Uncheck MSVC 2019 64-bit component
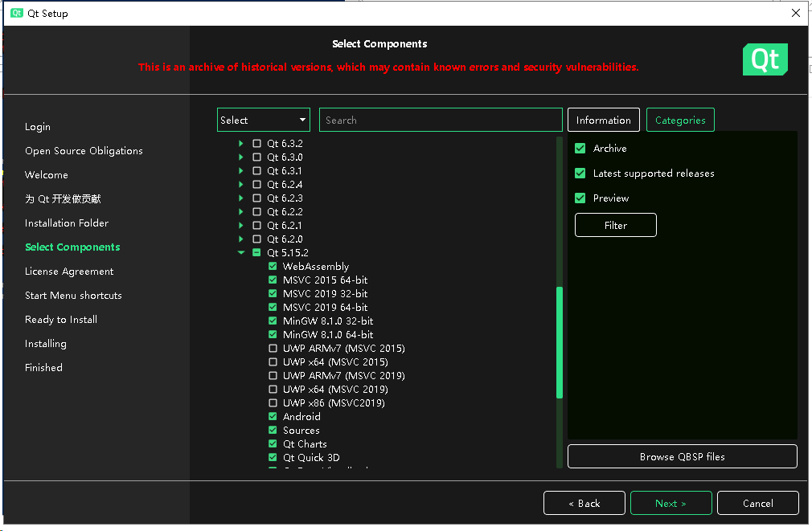The width and height of the screenshot is (812, 531). tap(273, 308)
